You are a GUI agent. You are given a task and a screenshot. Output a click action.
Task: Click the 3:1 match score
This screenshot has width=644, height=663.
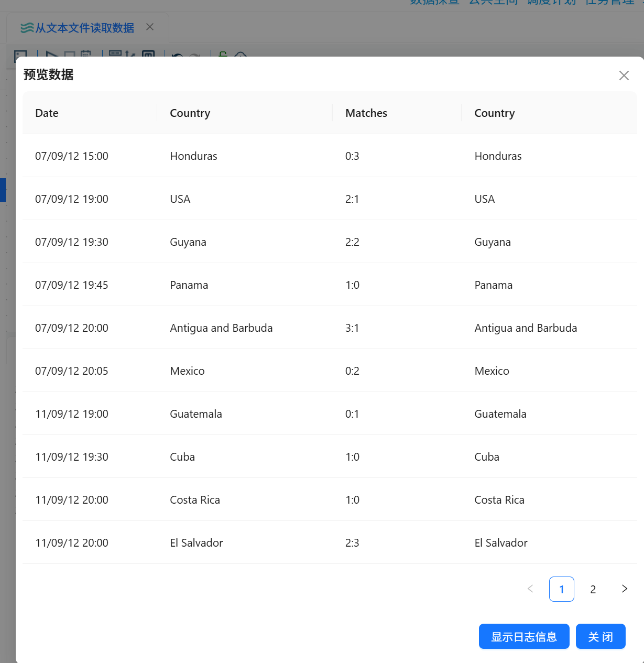coord(352,328)
